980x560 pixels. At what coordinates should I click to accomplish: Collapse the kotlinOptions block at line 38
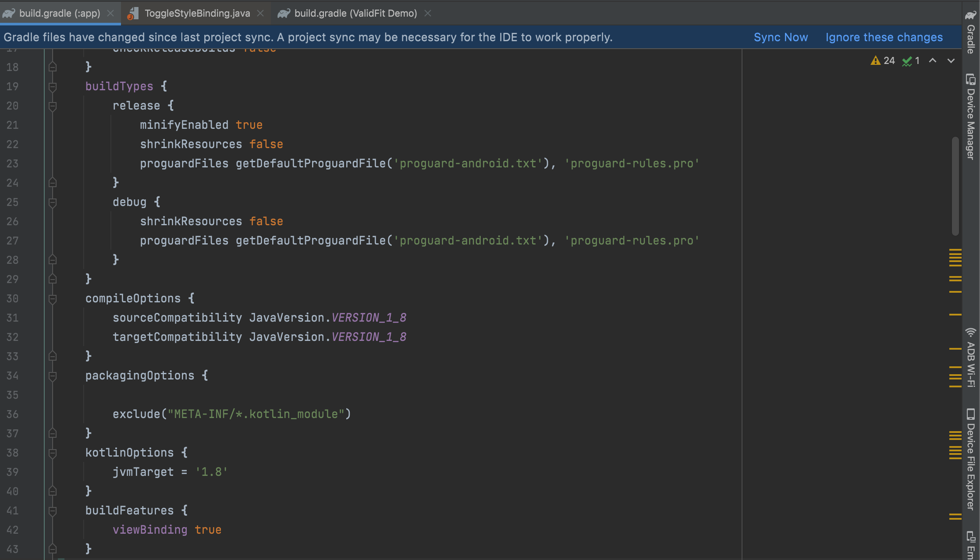(53, 453)
